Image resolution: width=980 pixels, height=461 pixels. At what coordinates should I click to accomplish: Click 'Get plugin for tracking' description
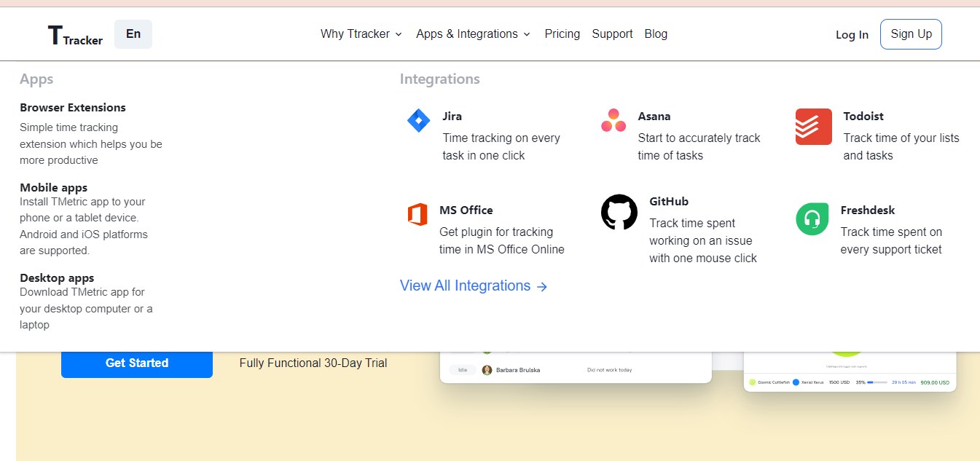pyautogui.click(x=502, y=240)
